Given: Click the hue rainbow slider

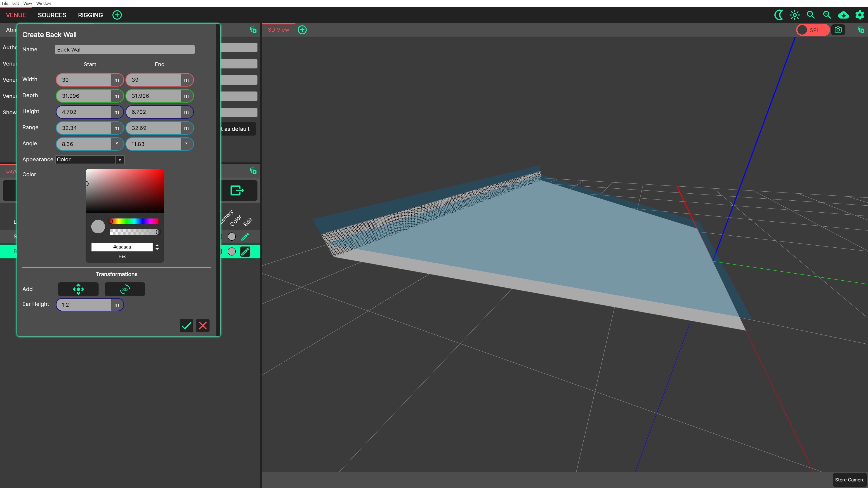Looking at the screenshot, I should [x=134, y=221].
